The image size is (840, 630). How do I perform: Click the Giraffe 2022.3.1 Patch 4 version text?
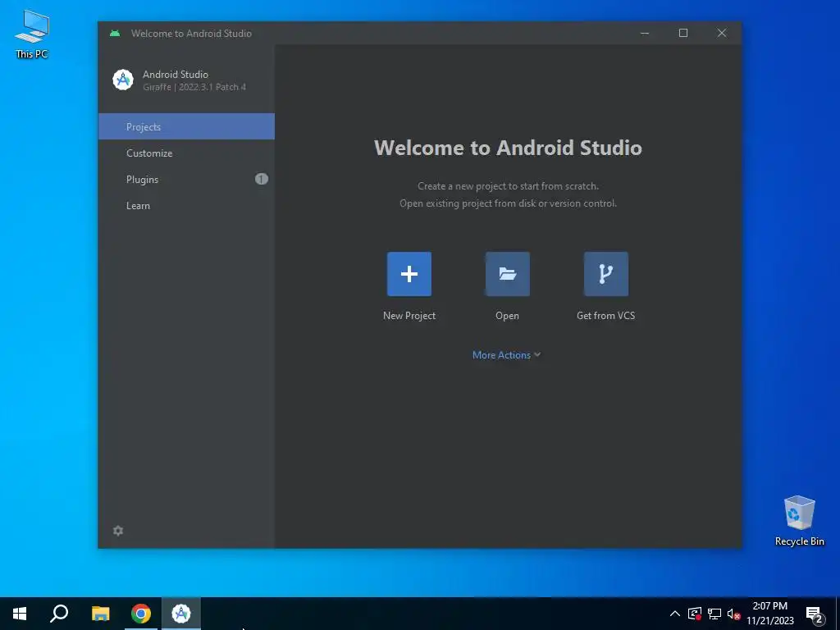194,87
